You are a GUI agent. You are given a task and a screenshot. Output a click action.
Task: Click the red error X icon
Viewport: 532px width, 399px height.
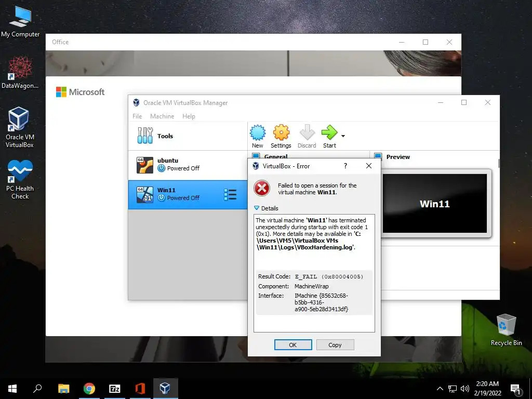pos(262,188)
